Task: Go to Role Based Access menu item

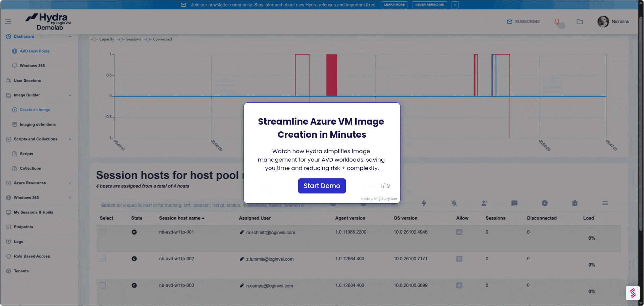Action: (x=32, y=256)
